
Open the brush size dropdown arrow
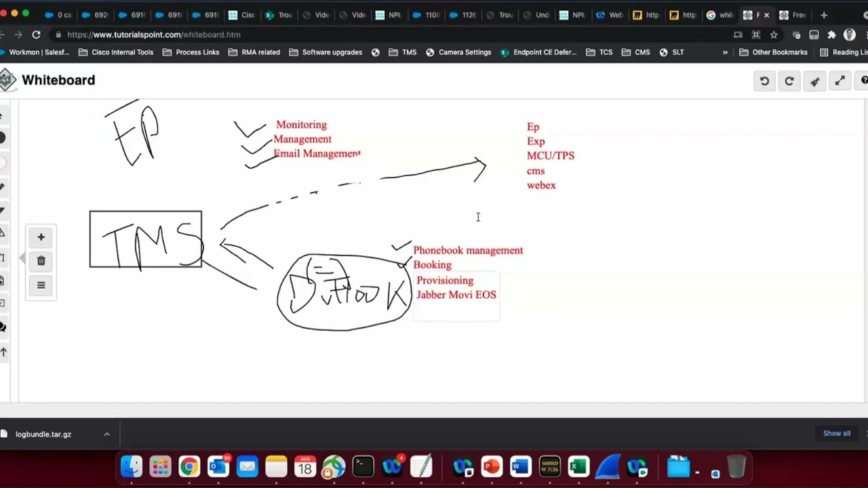2,210
